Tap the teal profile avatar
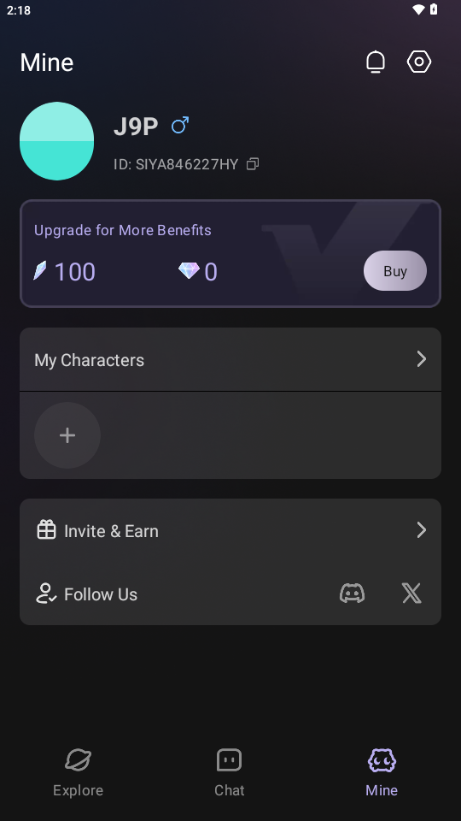This screenshot has height=821, width=461. coord(57,141)
